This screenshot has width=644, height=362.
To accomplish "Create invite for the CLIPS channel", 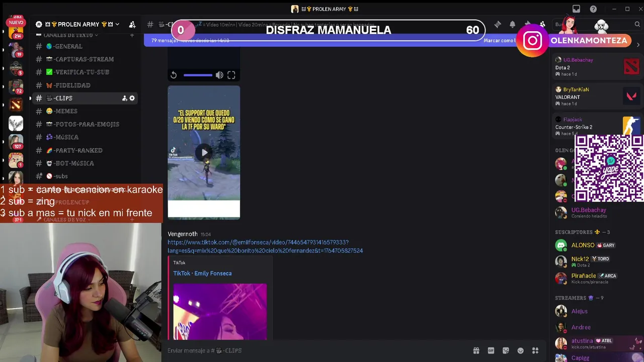I will coord(124,98).
